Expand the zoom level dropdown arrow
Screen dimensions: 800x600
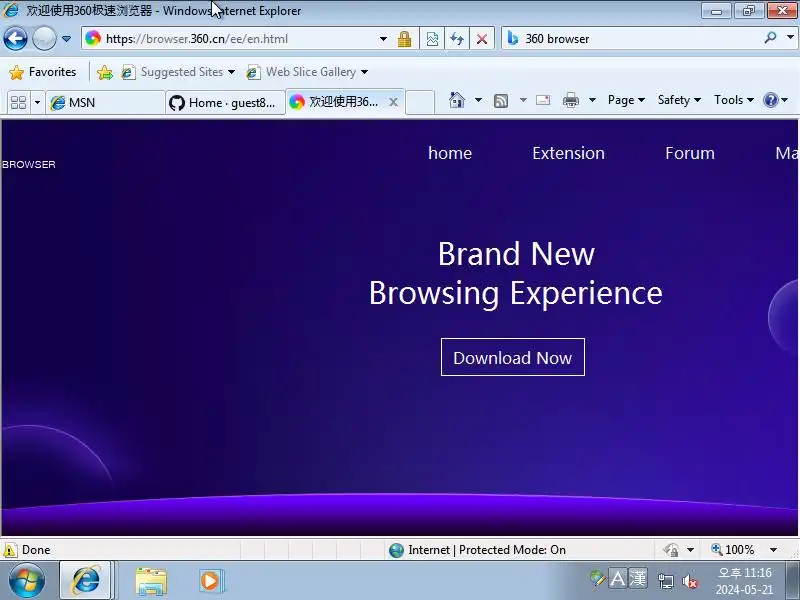pos(773,550)
